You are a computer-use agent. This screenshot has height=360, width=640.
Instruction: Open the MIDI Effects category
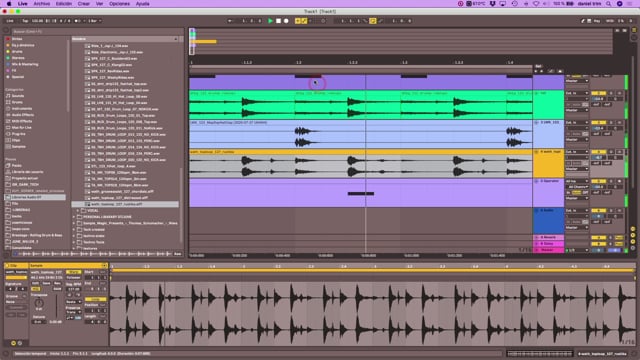click(x=22, y=121)
